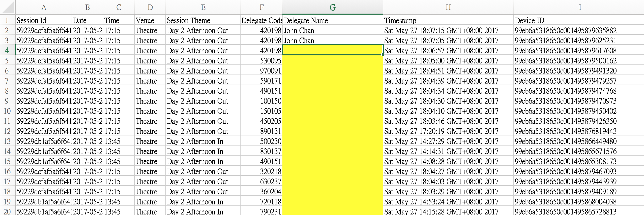Click the column H header
The image size is (644, 215).
pos(448,8)
